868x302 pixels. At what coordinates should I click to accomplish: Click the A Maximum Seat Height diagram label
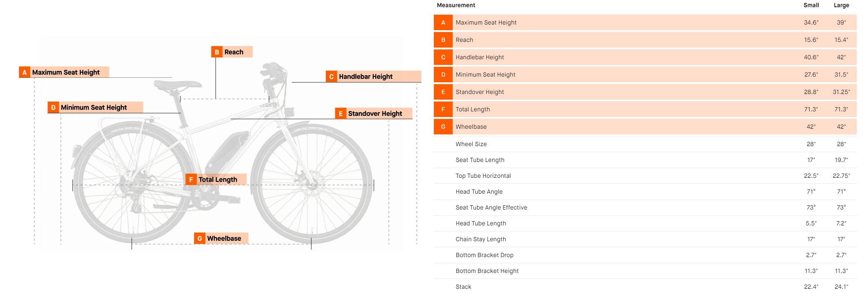[x=64, y=72]
